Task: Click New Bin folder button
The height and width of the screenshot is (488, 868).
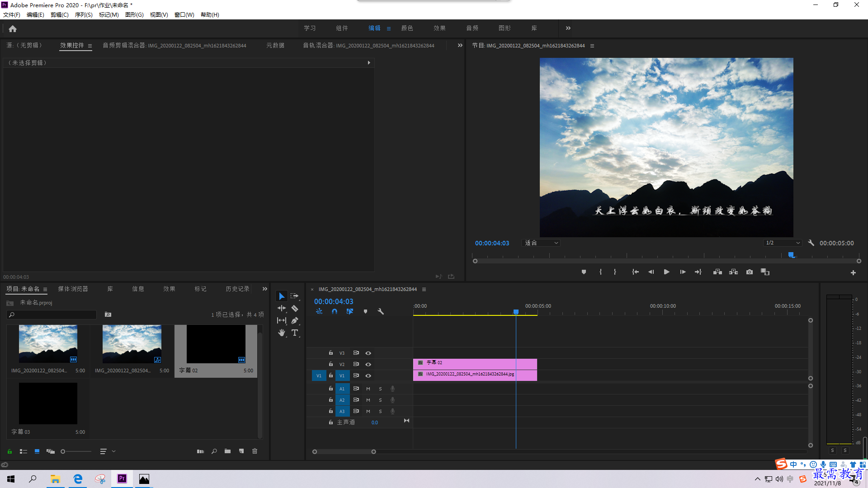Action: coord(227,451)
